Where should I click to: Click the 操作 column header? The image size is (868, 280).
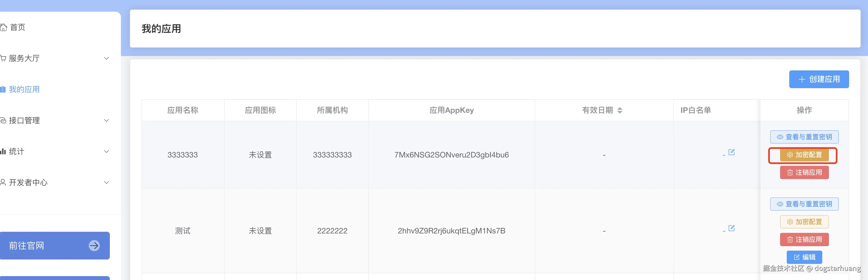pos(804,110)
